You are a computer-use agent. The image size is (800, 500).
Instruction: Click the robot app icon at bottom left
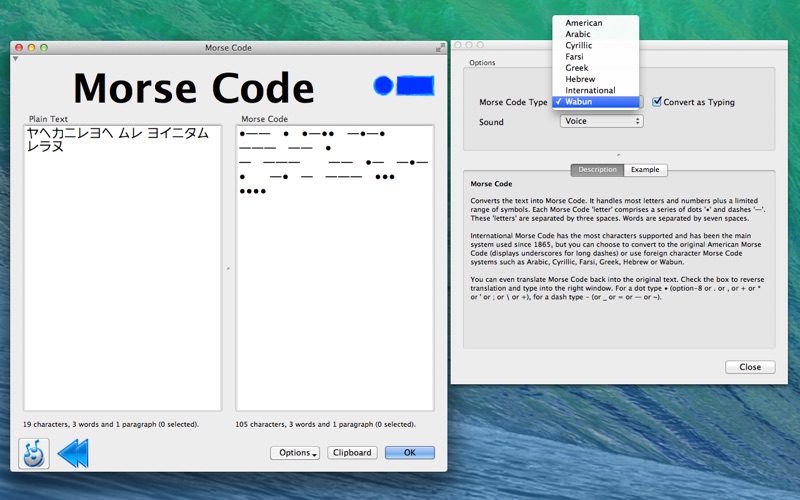tap(34, 453)
